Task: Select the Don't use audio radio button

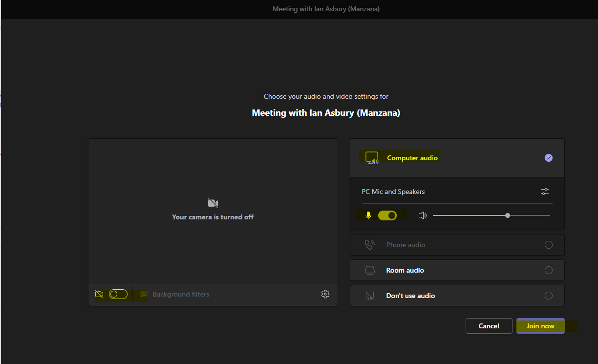Action: [549, 296]
